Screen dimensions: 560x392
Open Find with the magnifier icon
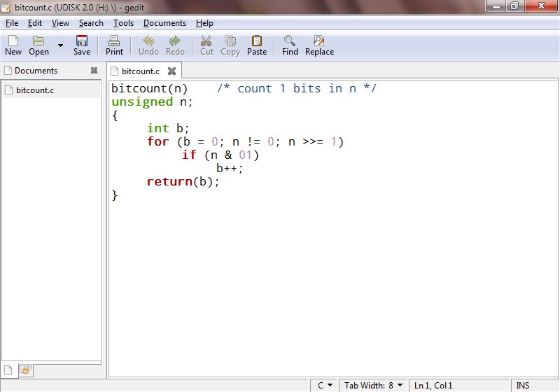290,45
